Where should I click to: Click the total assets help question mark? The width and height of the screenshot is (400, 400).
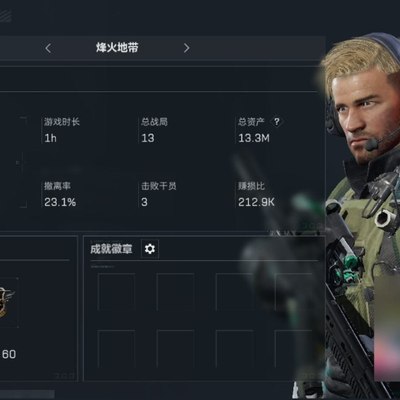point(277,122)
